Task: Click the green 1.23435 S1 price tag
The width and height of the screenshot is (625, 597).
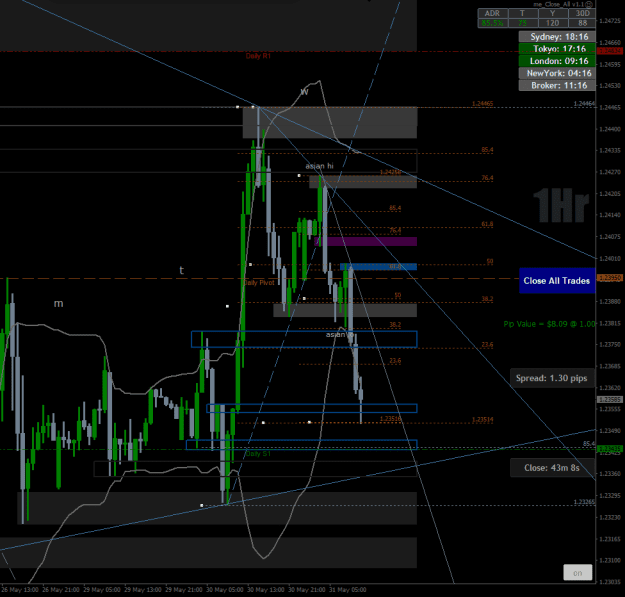Action: (x=610, y=449)
